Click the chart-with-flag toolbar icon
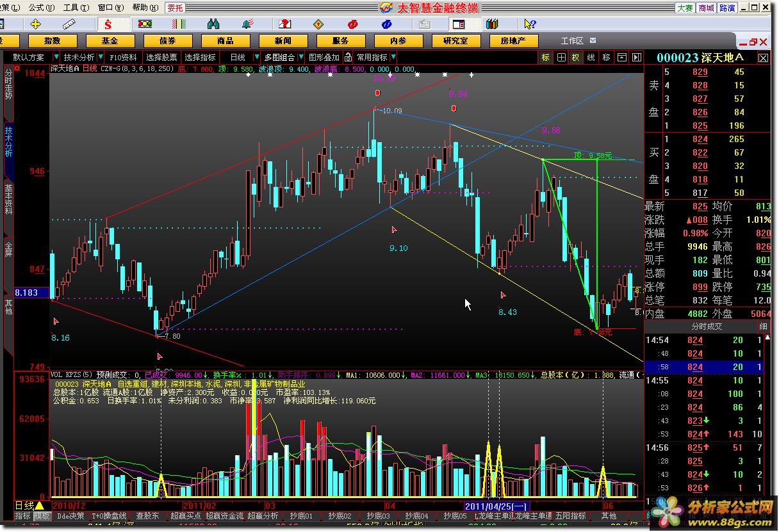The image size is (779, 532). [x=284, y=24]
